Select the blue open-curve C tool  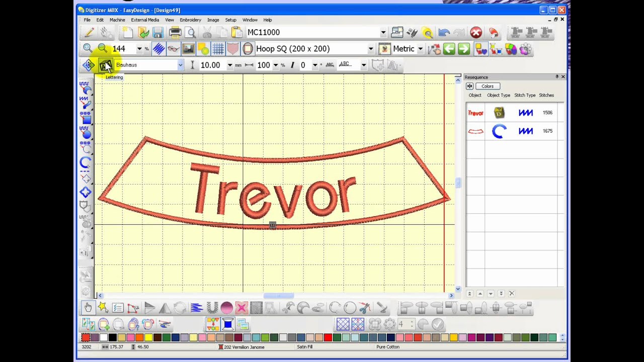[x=86, y=162]
